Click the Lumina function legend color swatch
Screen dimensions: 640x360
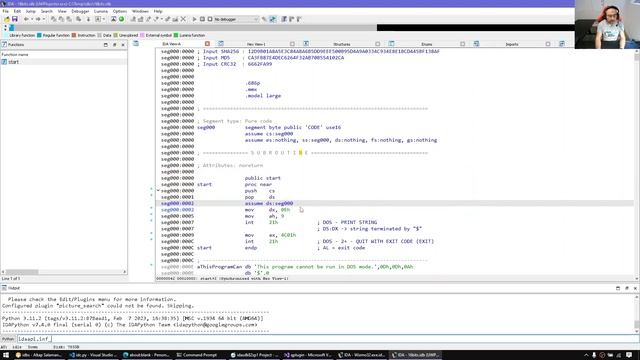pyautogui.click(x=176, y=36)
